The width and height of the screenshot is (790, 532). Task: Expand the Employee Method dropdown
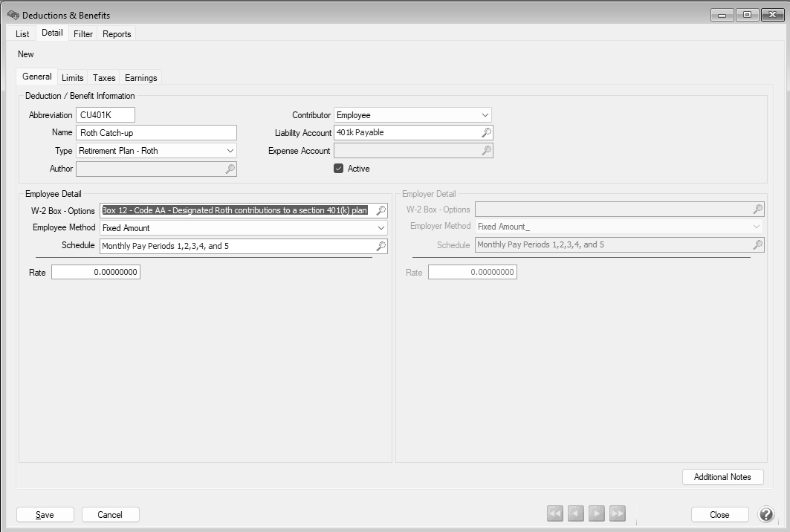click(381, 228)
